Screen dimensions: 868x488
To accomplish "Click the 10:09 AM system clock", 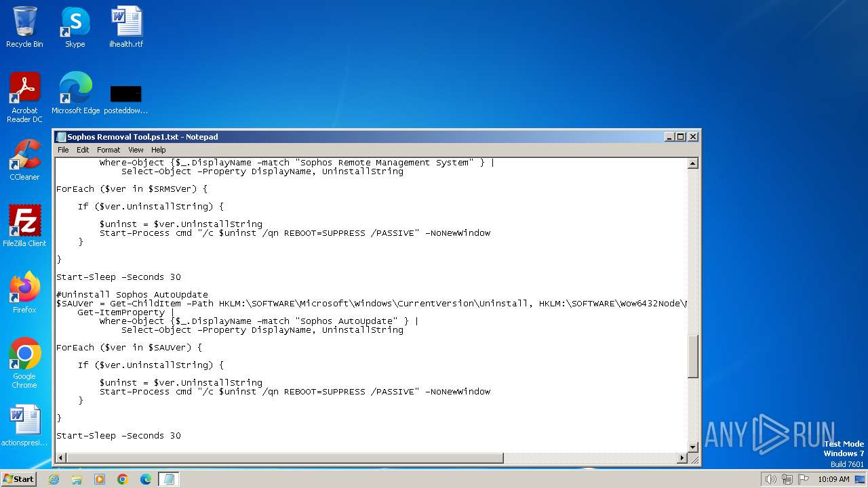I will point(833,479).
